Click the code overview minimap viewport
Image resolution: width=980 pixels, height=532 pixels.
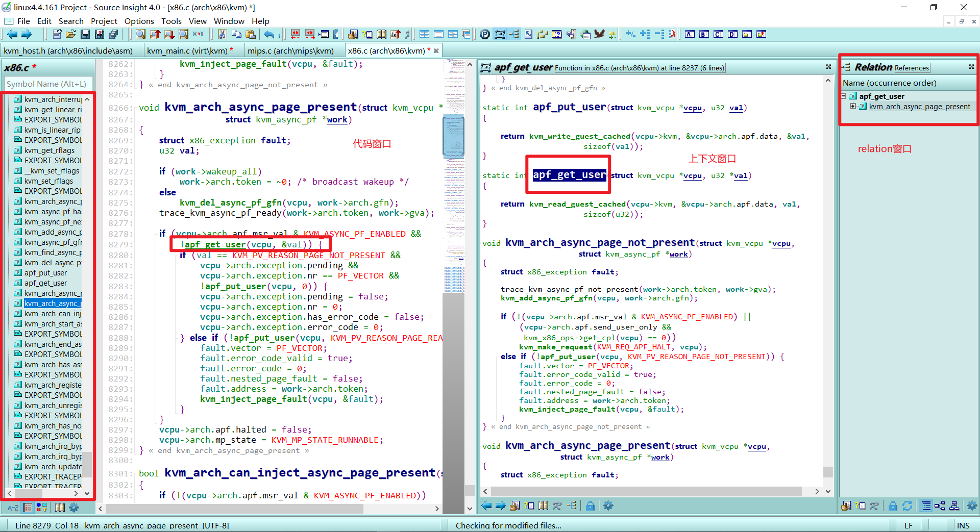(x=453, y=136)
